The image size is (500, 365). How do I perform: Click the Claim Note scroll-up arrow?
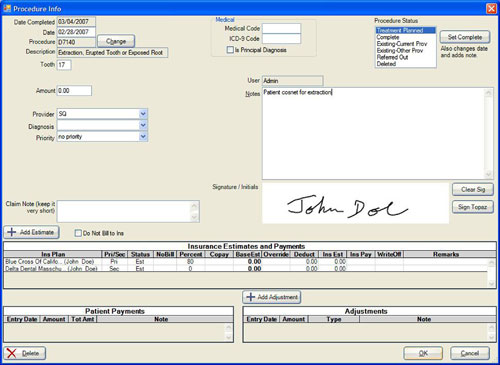[194, 206]
